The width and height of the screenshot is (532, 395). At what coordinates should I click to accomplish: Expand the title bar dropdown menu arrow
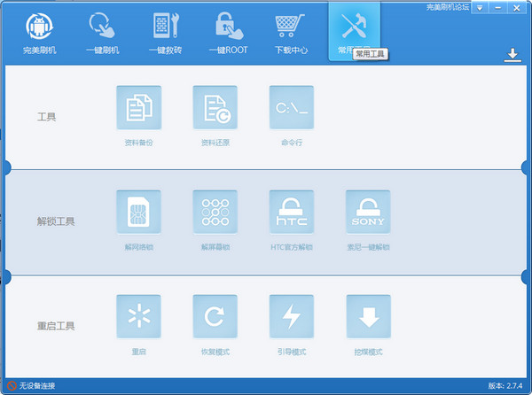[480, 7]
